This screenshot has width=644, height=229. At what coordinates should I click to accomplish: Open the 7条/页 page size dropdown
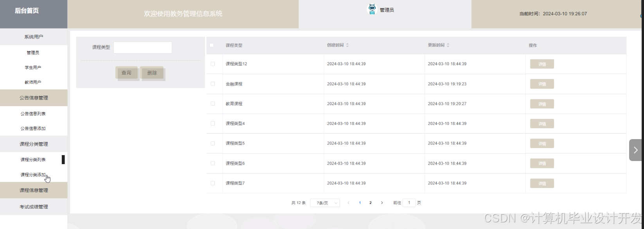[325, 203]
